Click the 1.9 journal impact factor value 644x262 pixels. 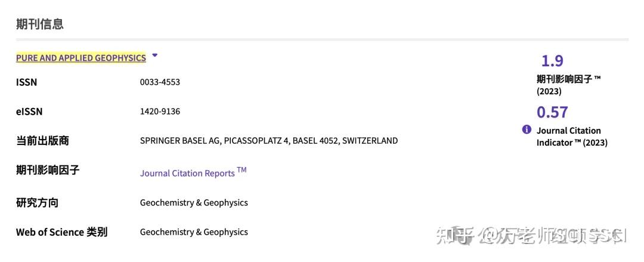pos(552,61)
